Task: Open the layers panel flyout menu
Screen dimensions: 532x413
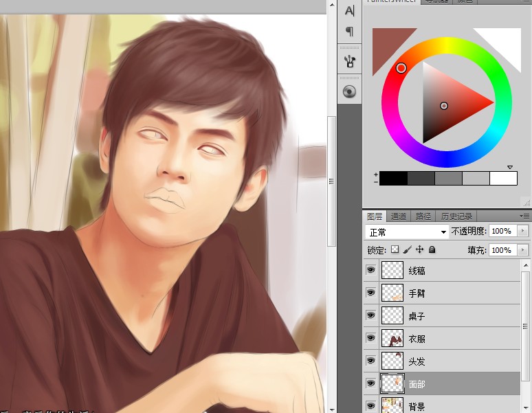Action: (524, 216)
